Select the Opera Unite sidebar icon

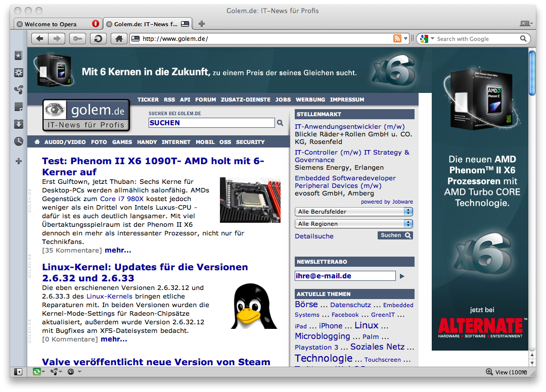point(19,90)
